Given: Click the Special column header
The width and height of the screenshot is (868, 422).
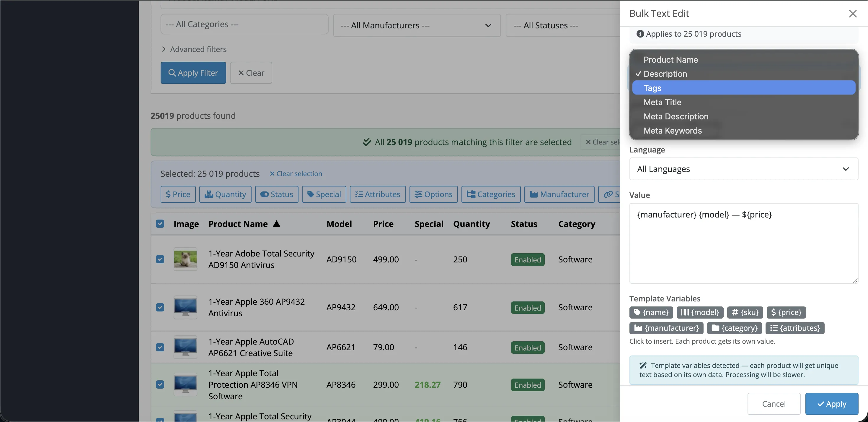Looking at the screenshot, I should 429,224.
